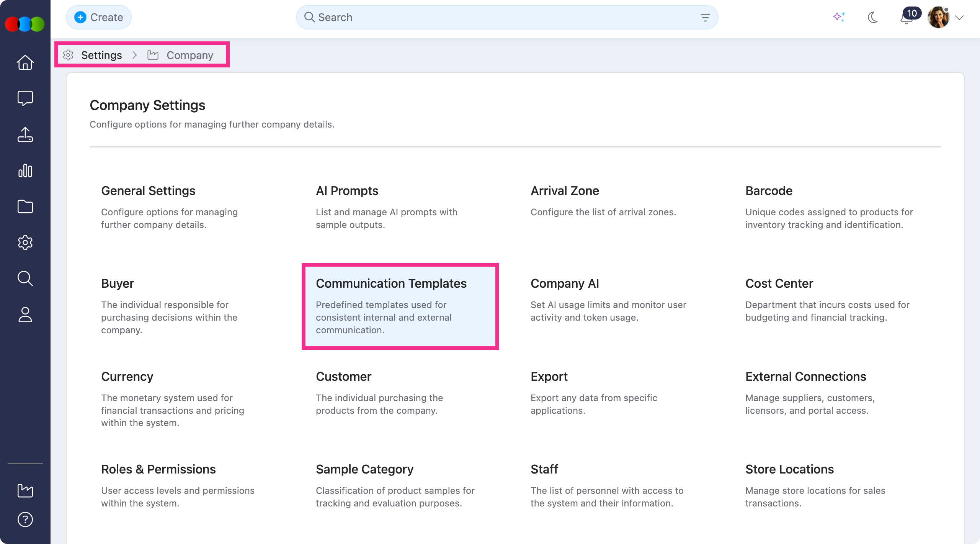Screen dimensions: 980x544
Task: Click the Company Settings heading
Action: [147, 105]
